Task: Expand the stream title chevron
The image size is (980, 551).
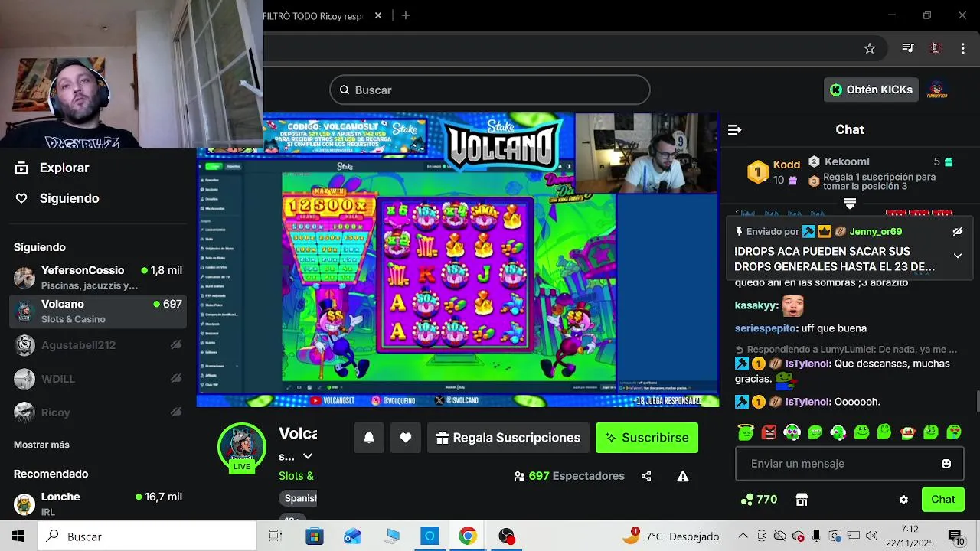Action: (308, 456)
